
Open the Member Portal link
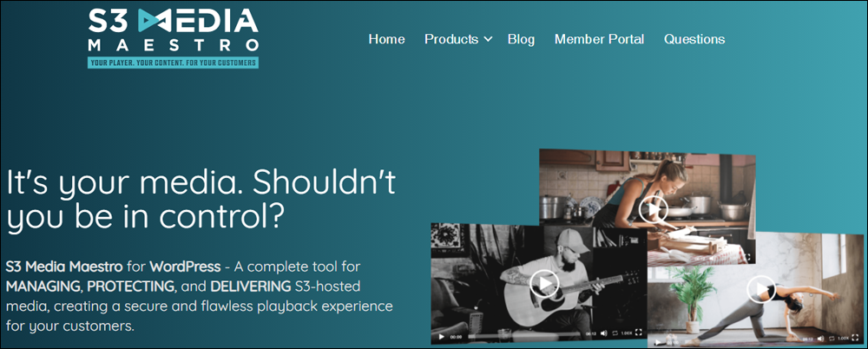[x=599, y=39]
